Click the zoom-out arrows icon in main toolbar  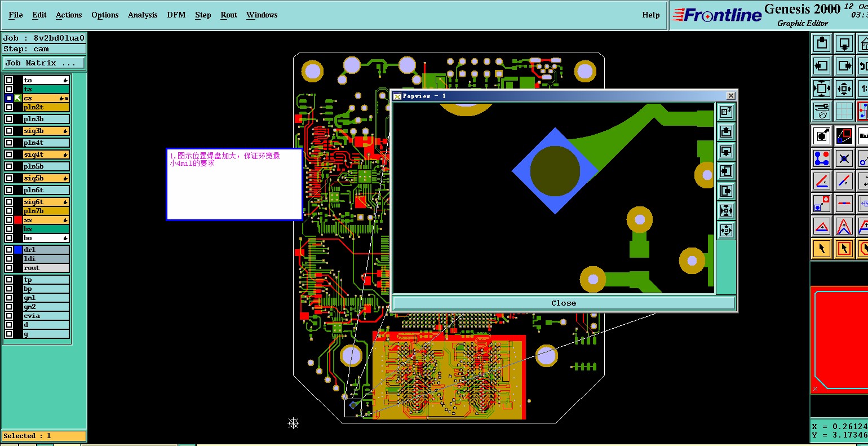click(x=844, y=88)
